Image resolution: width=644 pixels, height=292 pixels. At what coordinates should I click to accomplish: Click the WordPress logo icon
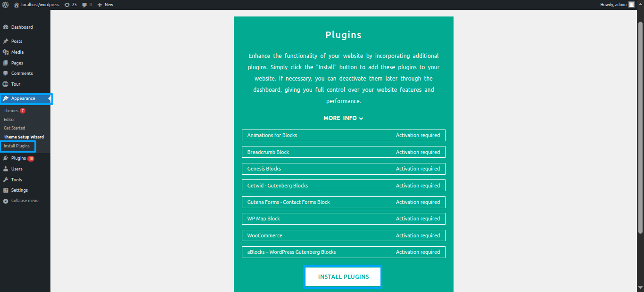(x=6, y=5)
